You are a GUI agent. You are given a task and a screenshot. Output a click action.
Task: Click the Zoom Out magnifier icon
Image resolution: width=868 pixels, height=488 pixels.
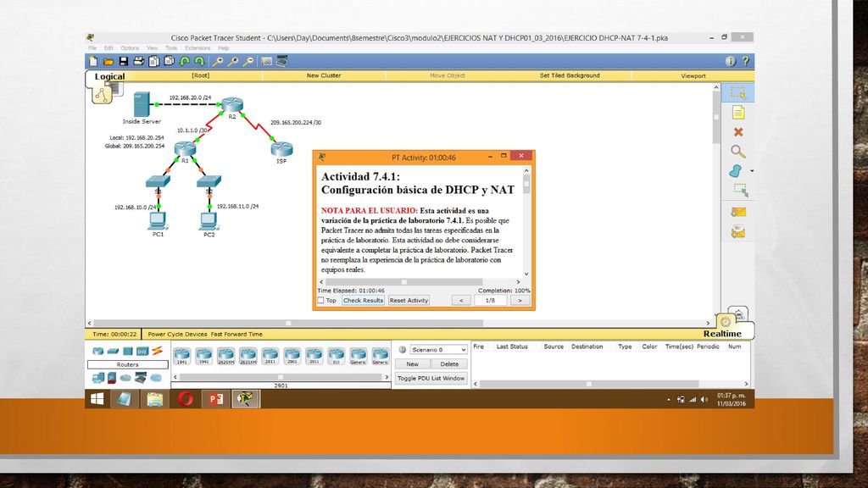[x=249, y=61]
